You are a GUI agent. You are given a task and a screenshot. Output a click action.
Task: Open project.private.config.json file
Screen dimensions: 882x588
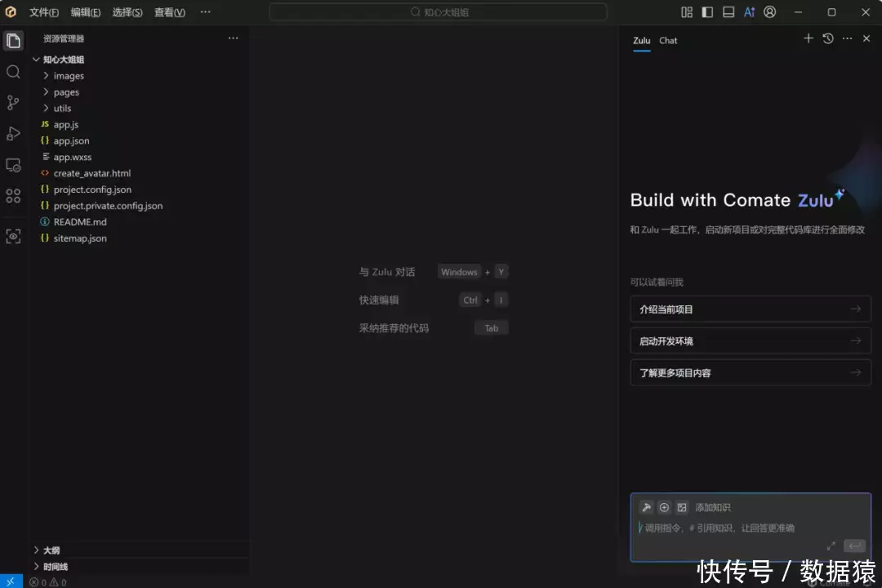coord(108,206)
